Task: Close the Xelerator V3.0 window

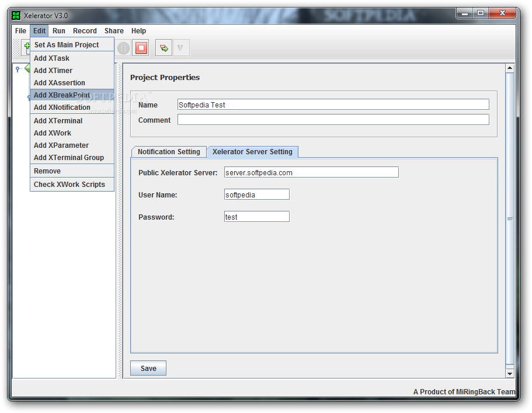Action: point(503,13)
